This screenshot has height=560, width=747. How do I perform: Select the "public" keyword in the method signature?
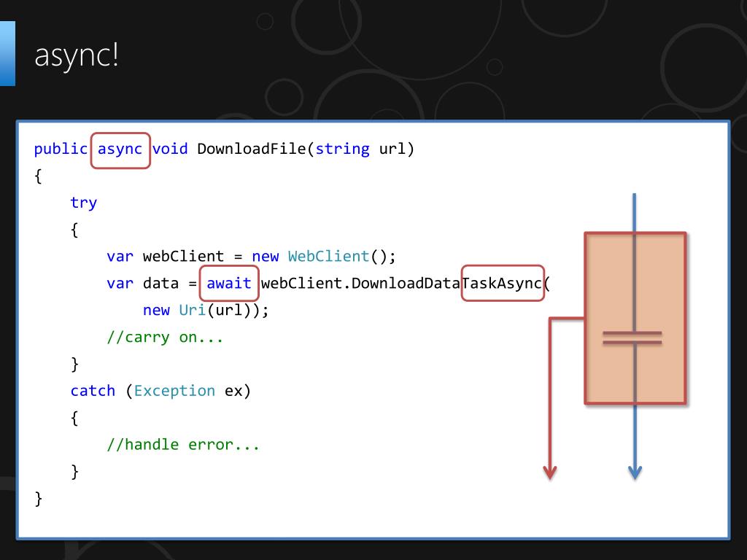(61, 149)
